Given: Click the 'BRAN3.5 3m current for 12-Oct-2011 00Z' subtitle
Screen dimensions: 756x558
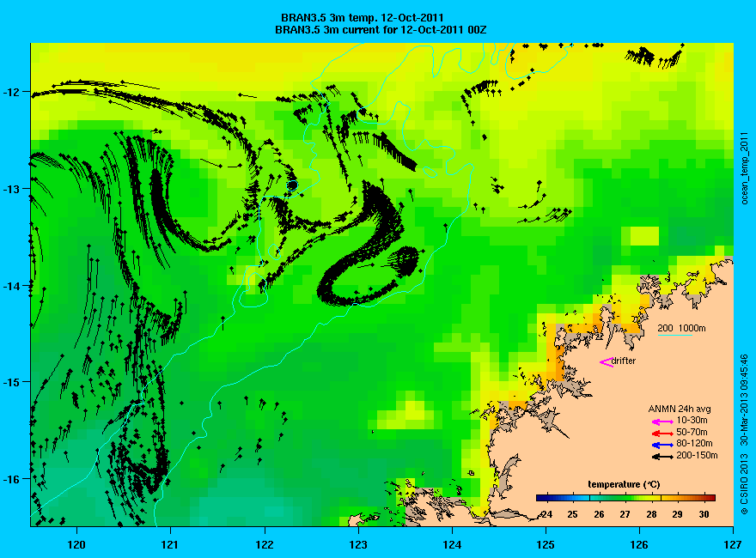Looking at the screenshot, I should click(381, 30).
